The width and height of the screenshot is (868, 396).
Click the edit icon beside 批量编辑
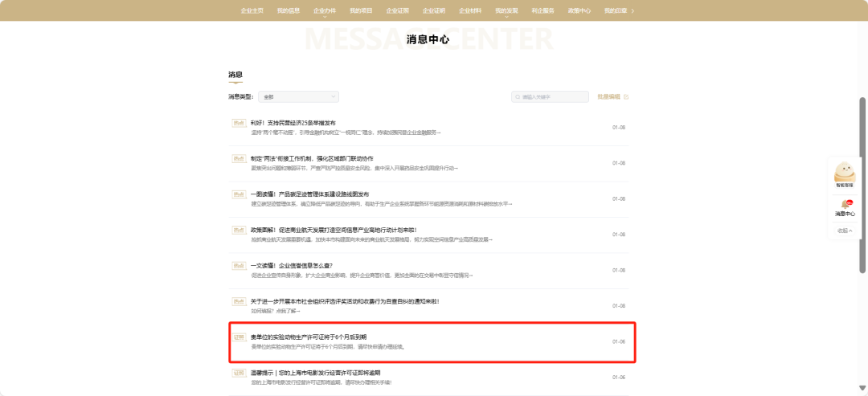pos(626,96)
